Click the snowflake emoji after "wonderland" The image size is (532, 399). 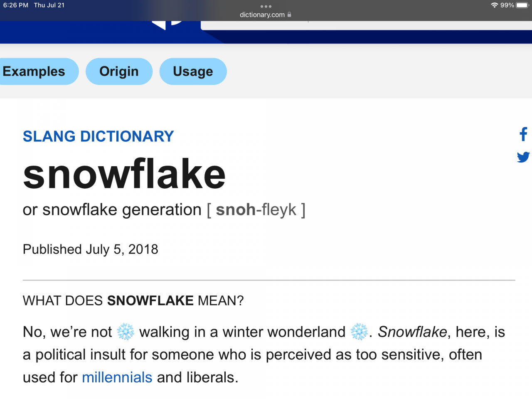coord(359,332)
